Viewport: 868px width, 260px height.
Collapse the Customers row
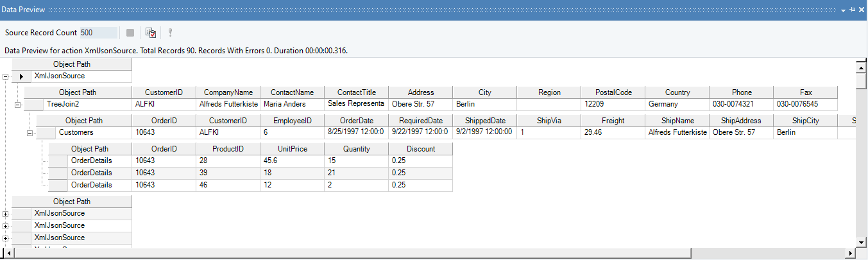click(30, 133)
